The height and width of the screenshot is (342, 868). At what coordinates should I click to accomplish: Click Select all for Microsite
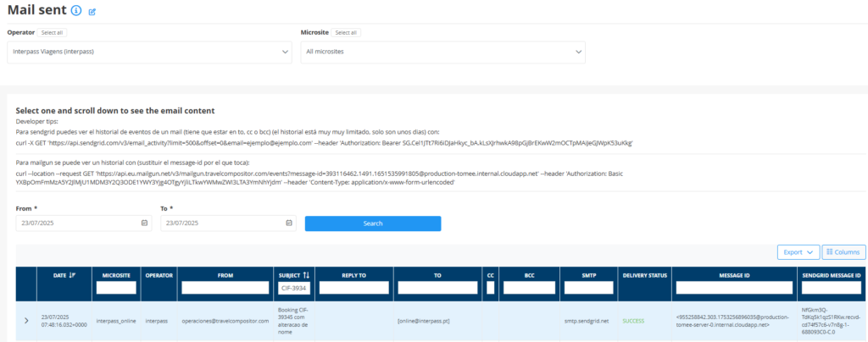coord(344,33)
